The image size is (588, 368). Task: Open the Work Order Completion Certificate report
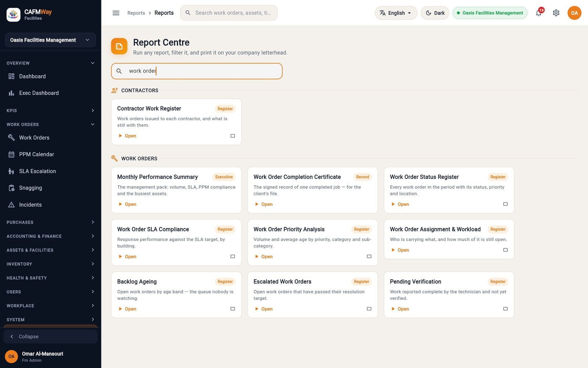[x=263, y=204]
